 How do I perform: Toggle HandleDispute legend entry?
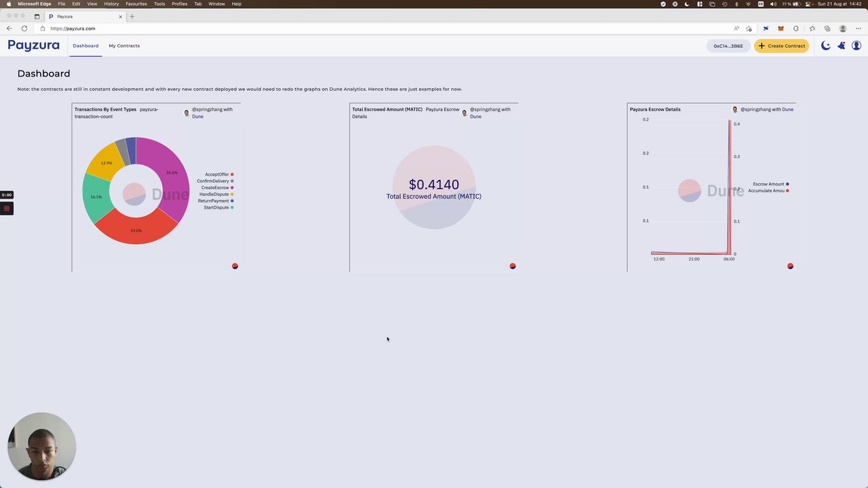coord(216,194)
